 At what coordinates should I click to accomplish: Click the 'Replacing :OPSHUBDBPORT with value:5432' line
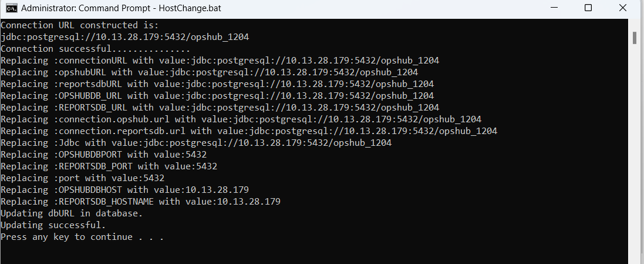tap(103, 155)
